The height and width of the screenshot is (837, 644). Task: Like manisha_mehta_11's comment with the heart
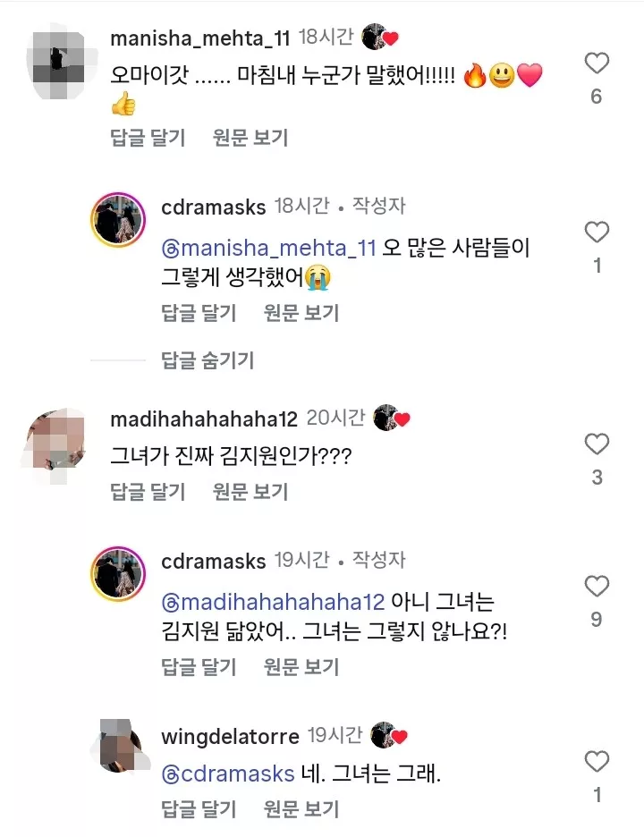(x=596, y=63)
